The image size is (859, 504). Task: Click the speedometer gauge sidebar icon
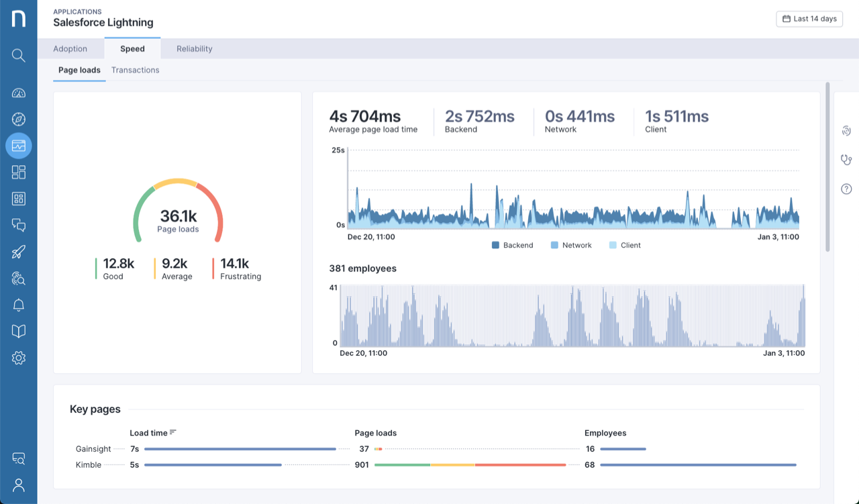click(x=19, y=93)
